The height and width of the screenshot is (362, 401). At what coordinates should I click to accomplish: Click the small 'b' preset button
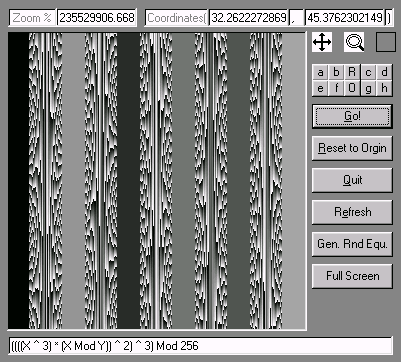tap(336, 72)
